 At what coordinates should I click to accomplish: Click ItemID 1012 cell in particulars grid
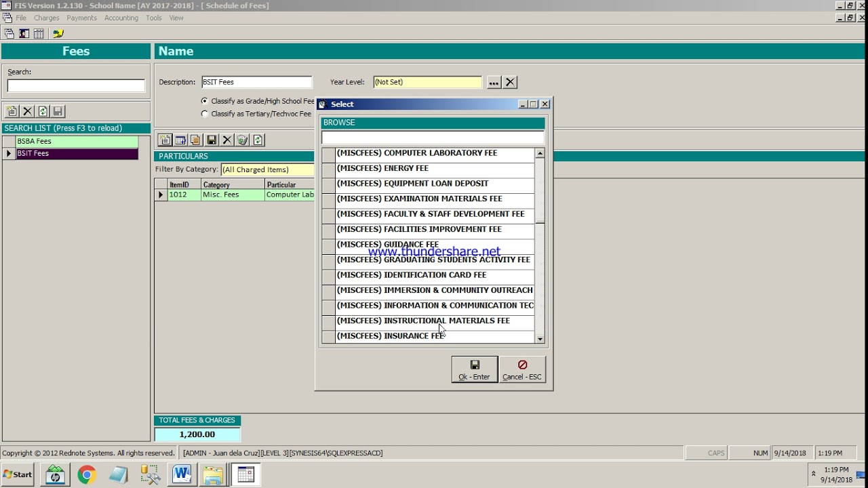184,195
